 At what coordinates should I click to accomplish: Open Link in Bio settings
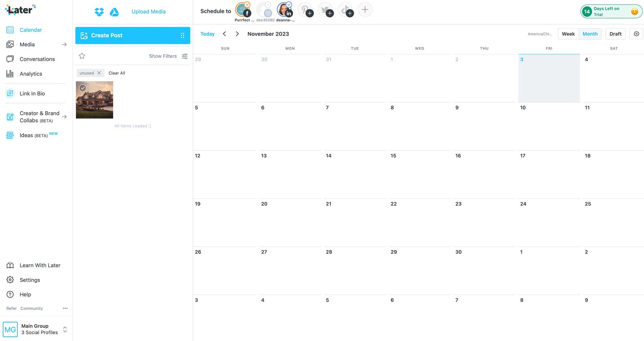click(32, 93)
